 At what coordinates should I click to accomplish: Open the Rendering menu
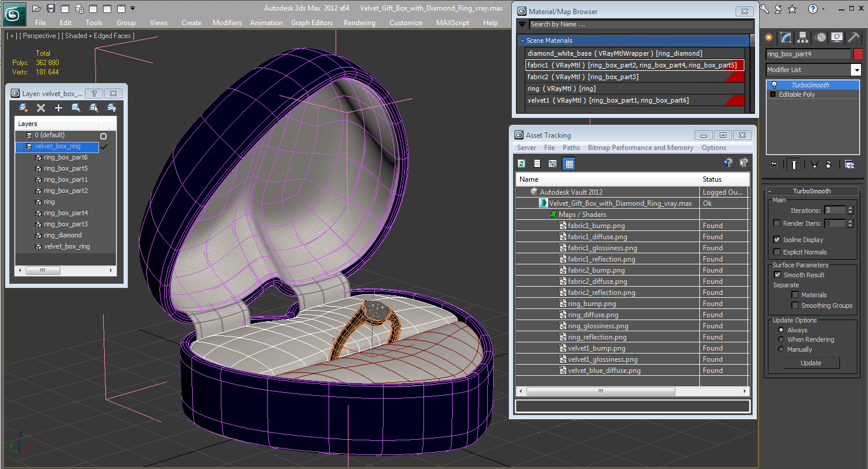tap(359, 23)
